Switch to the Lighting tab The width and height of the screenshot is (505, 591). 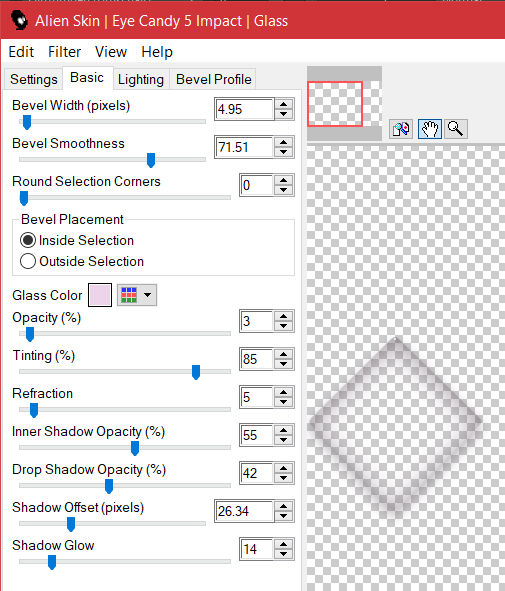pos(141,79)
